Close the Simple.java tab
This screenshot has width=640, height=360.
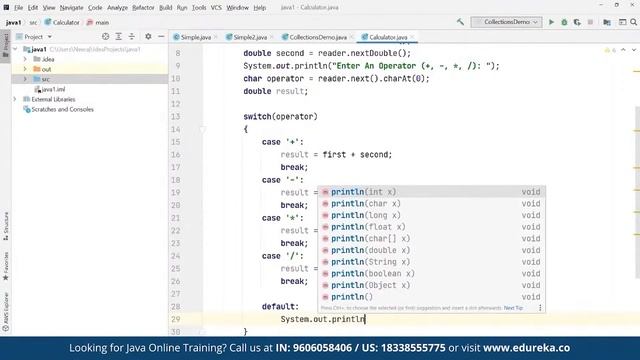pyautogui.click(x=216, y=37)
